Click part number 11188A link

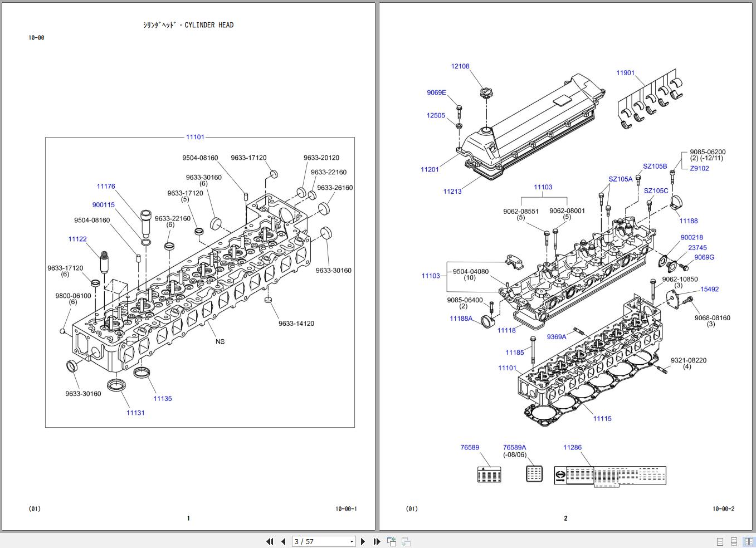[x=461, y=319]
